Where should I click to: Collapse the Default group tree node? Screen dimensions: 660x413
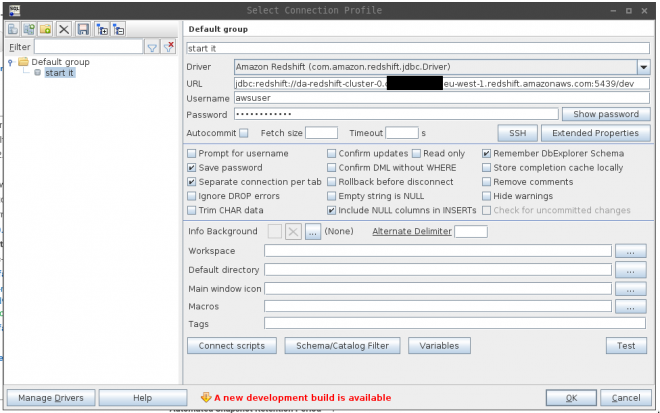(11, 62)
